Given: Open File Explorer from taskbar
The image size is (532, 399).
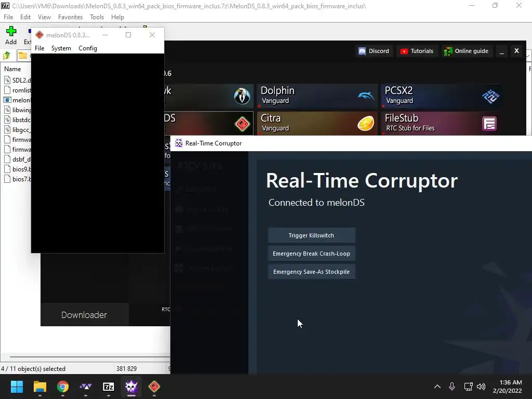Looking at the screenshot, I should (x=39, y=387).
